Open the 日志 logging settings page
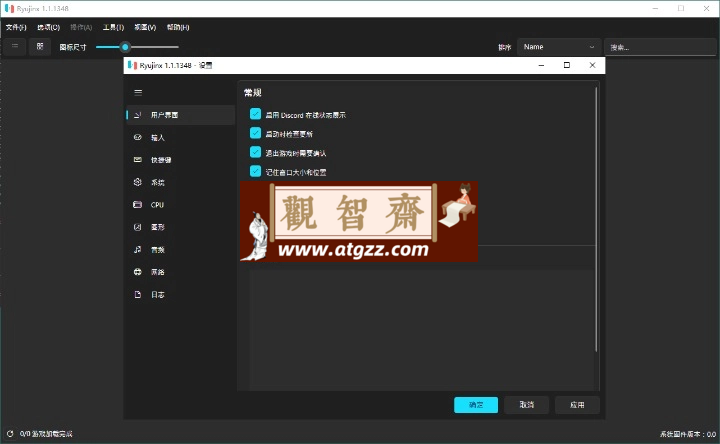This screenshot has width=720, height=444. (x=180, y=294)
